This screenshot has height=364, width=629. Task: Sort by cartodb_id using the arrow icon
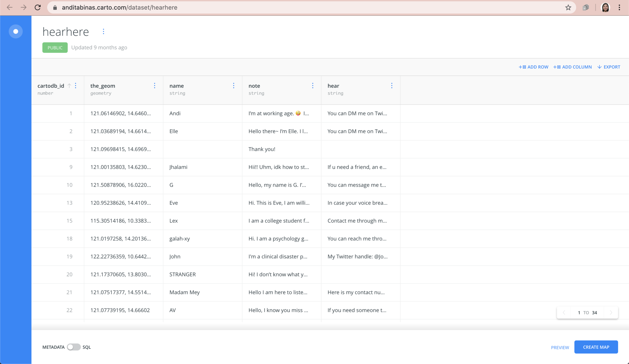tap(69, 86)
